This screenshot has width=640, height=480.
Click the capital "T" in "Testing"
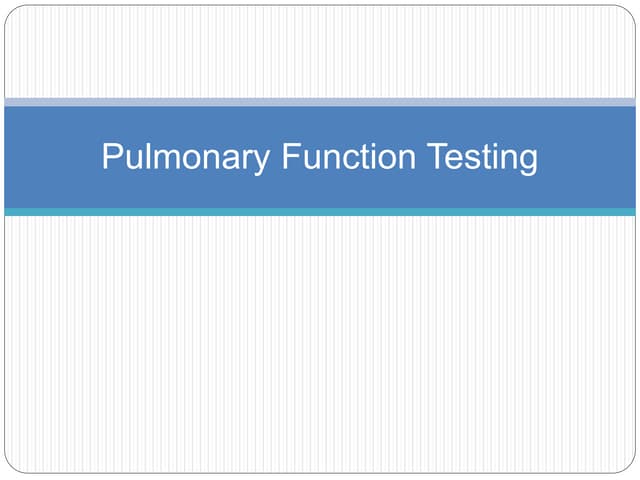(x=434, y=157)
